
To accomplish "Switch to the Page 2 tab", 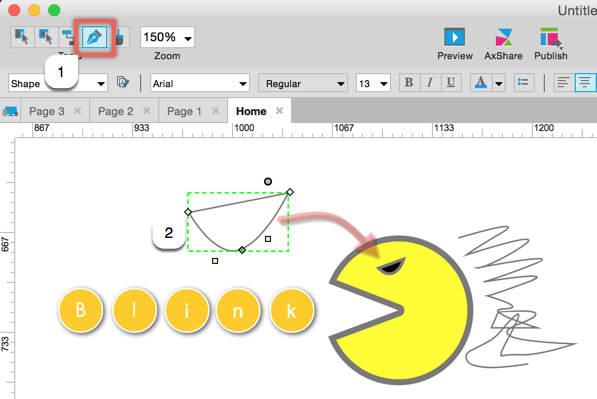I will point(115,111).
